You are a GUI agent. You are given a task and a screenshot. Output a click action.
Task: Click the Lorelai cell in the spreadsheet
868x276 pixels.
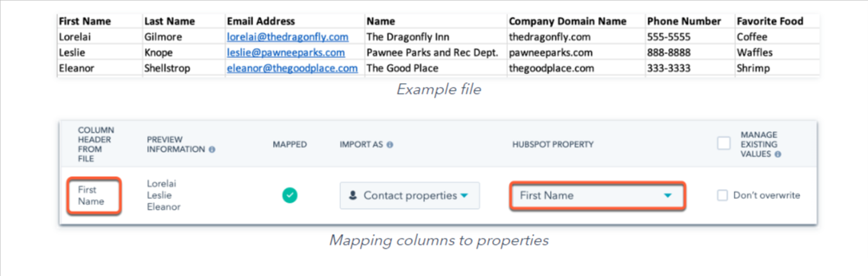[x=100, y=37]
